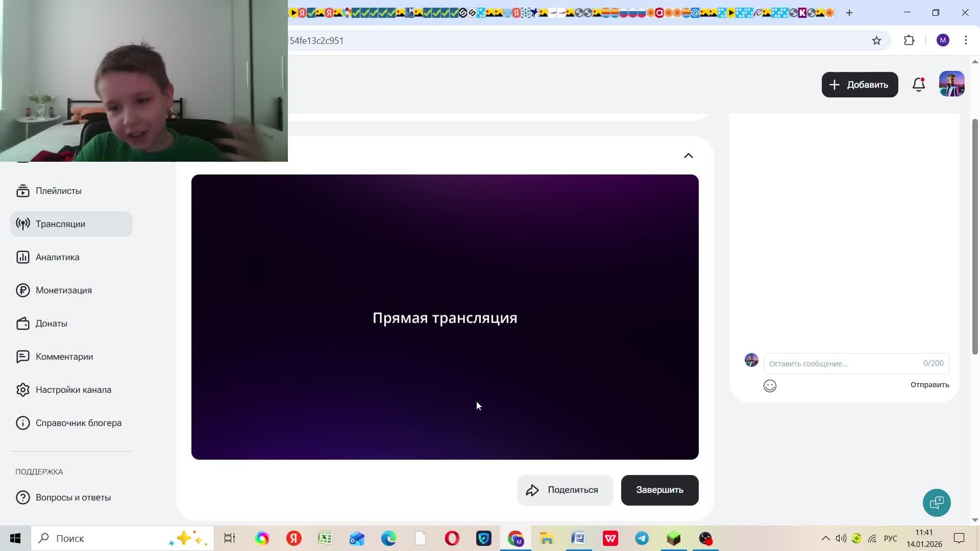Image resolution: width=980 pixels, height=551 pixels.
Task: Go to Аналитика section
Action: 57,257
